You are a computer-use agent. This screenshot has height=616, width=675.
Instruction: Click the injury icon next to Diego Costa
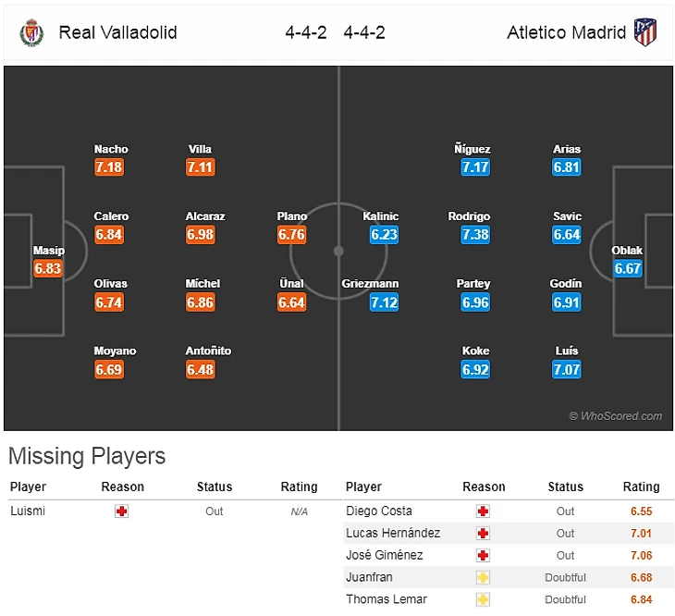483,511
